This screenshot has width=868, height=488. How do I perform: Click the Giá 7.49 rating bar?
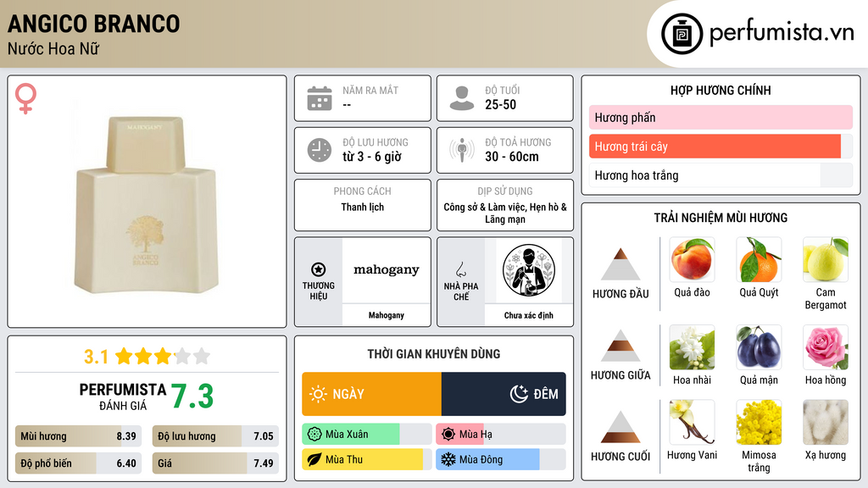[x=215, y=463]
